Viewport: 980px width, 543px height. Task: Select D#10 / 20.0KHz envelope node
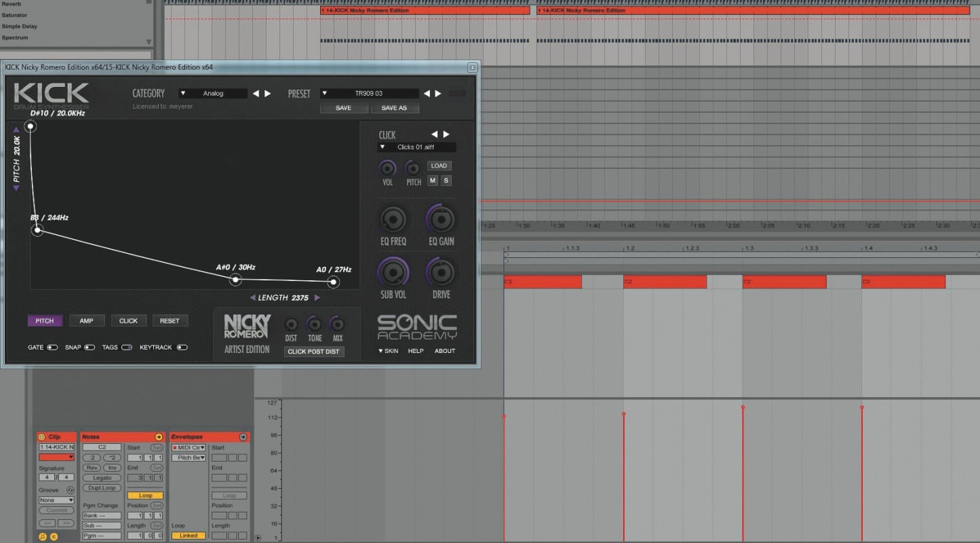[x=30, y=126]
